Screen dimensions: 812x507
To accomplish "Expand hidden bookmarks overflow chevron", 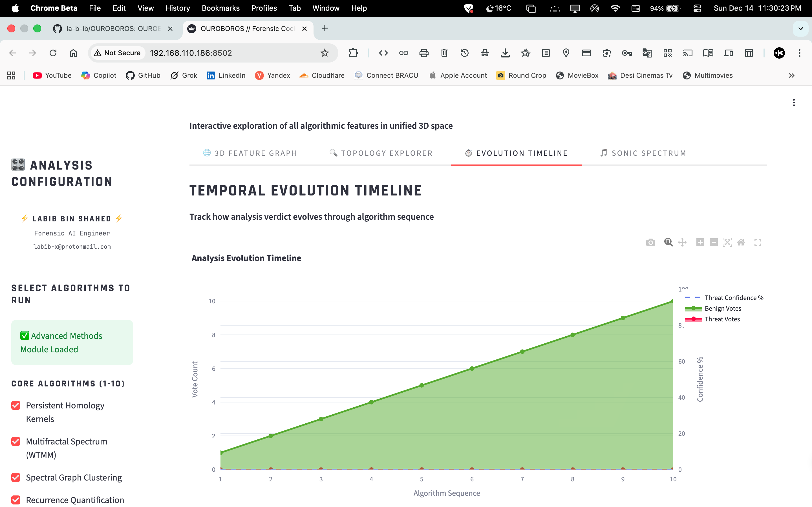I will pos(791,75).
